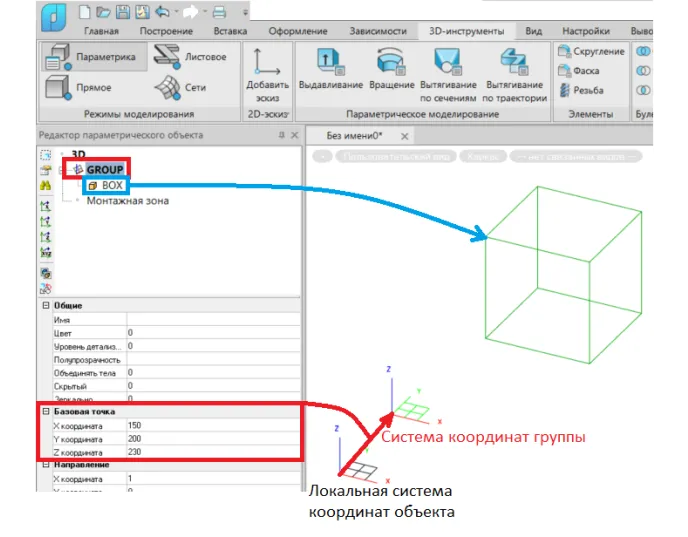Screen dimensions: 688x537
Task: Select the 3D root tree node
Action: point(78,154)
